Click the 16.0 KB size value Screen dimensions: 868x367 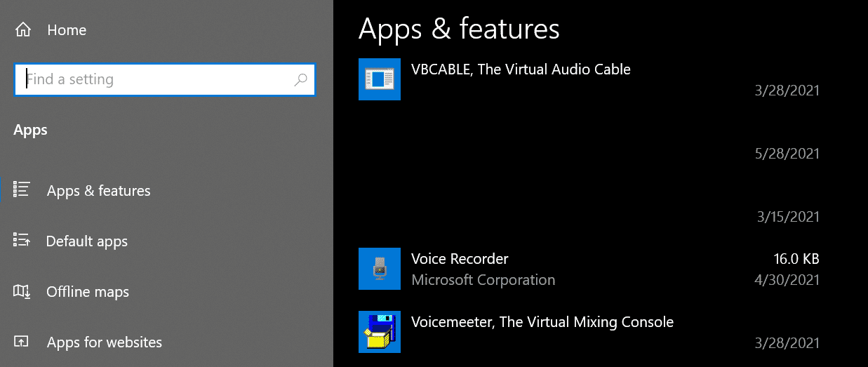pyautogui.click(x=796, y=259)
